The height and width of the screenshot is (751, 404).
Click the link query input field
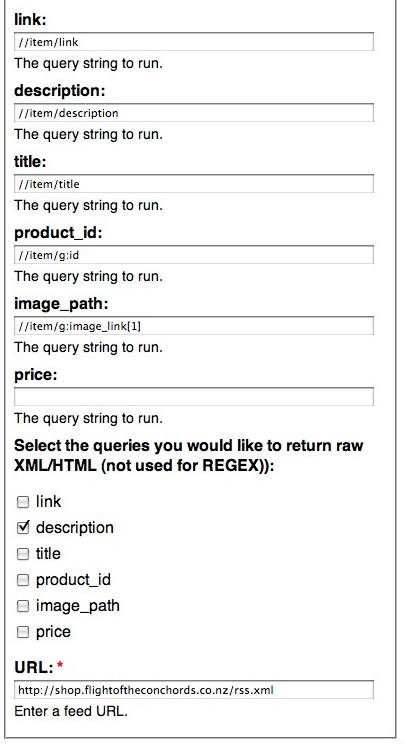(194, 42)
